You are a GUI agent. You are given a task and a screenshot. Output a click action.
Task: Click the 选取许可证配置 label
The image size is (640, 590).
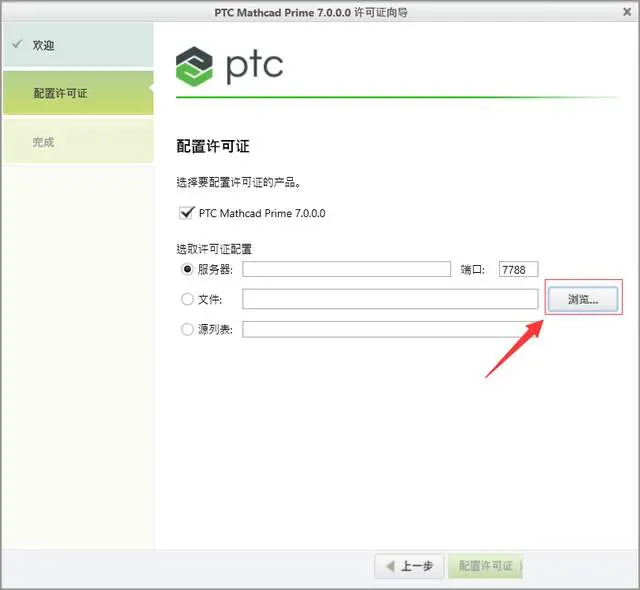pos(214,249)
